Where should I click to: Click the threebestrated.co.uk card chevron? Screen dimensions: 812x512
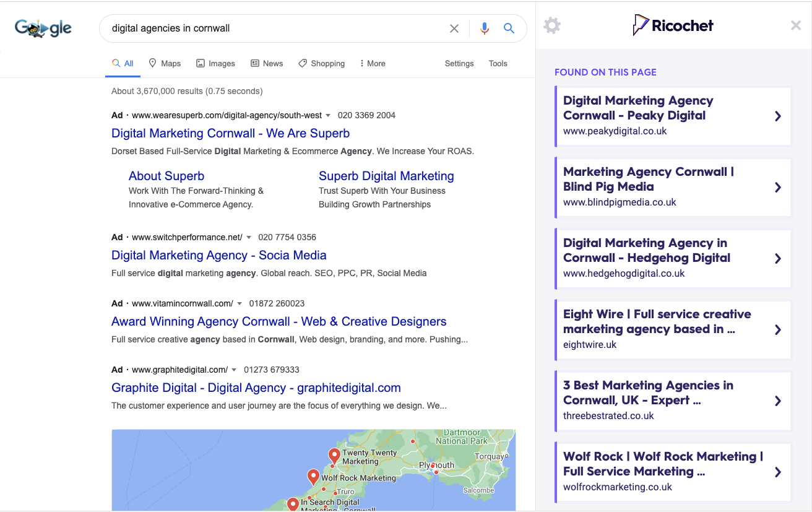[778, 401]
